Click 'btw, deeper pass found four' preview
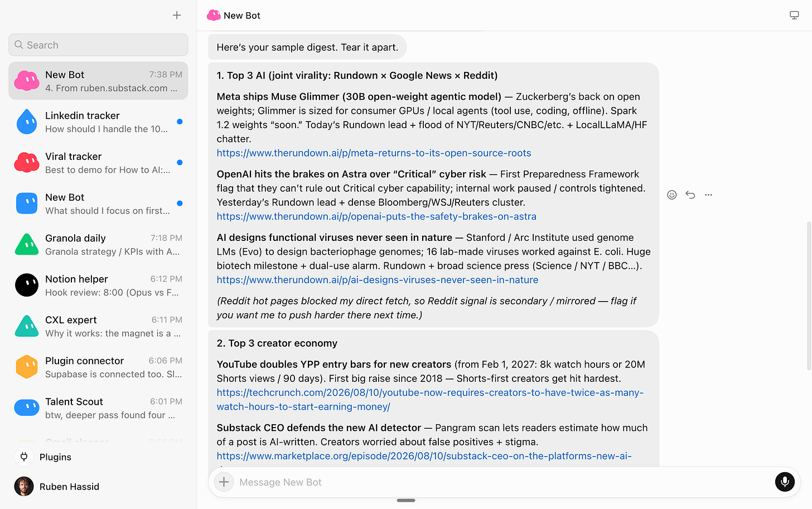The image size is (812, 509). 110,415
